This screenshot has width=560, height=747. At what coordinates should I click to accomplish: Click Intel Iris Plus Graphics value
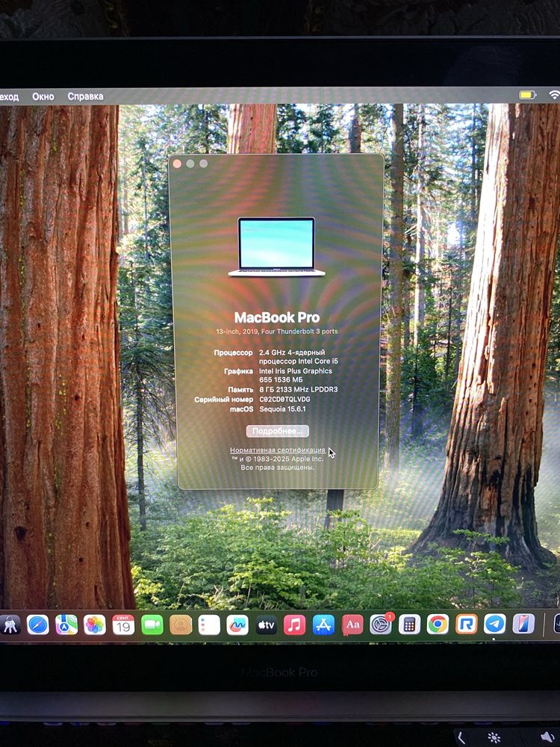pyautogui.click(x=296, y=376)
